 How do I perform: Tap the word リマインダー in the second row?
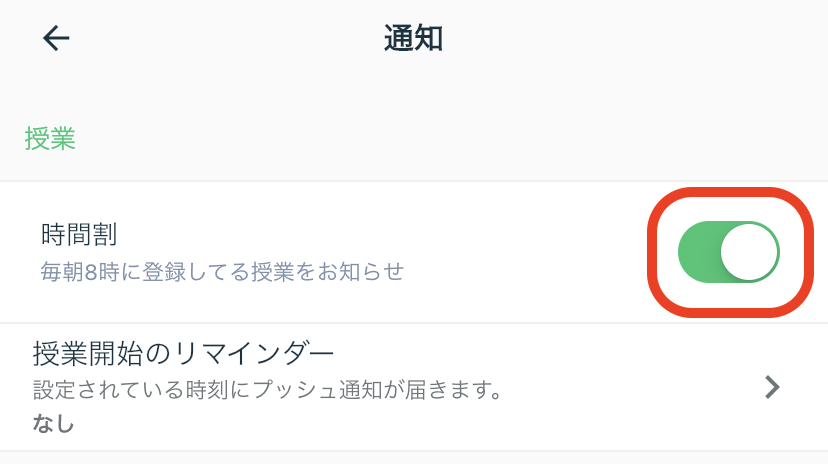click(x=254, y=353)
